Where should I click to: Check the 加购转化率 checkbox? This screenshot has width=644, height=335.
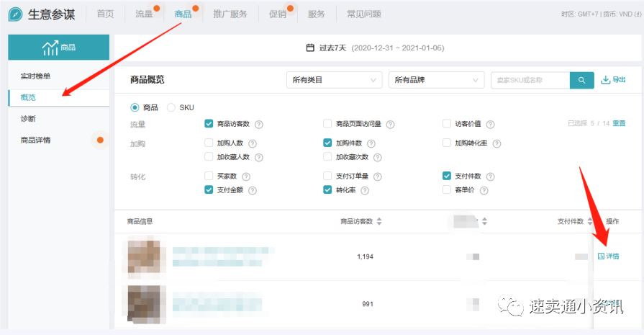[x=446, y=143]
